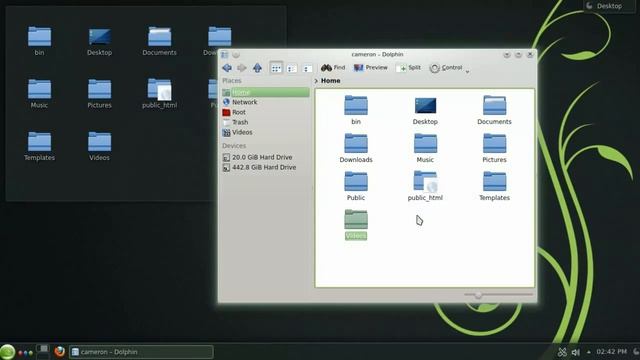The image size is (640, 360).
Task: Split the Dolphin view
Action: 409,68
